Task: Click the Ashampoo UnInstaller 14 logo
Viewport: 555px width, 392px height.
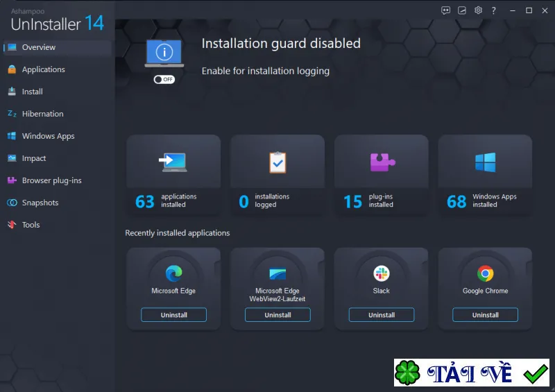Action: tap(58, 21)
